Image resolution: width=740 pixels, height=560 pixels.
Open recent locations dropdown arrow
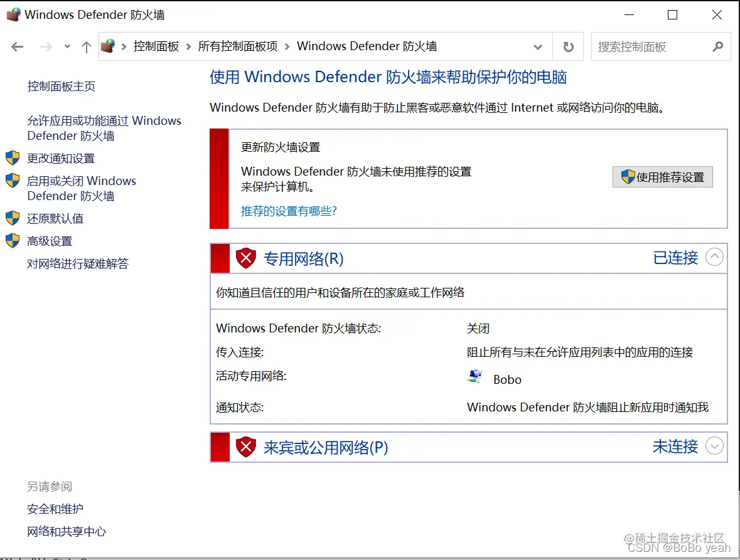click(x=67, y=46)
